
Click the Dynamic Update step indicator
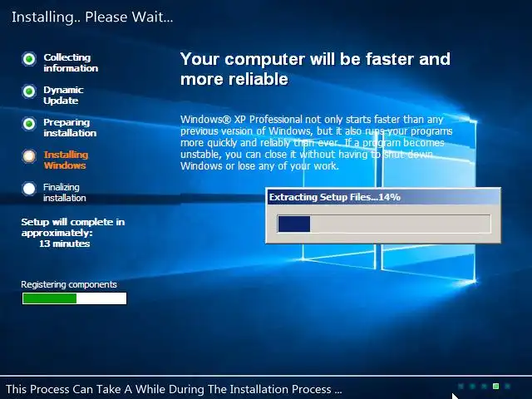[29, 91]
